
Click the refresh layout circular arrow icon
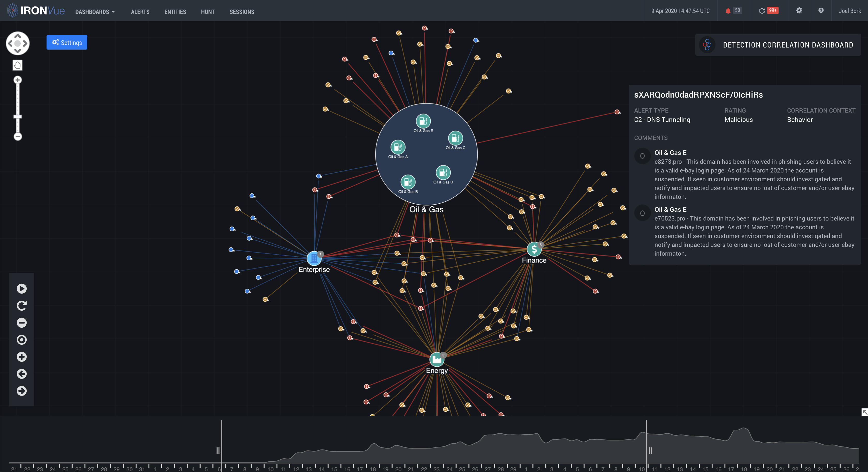[x=21, y=306]
